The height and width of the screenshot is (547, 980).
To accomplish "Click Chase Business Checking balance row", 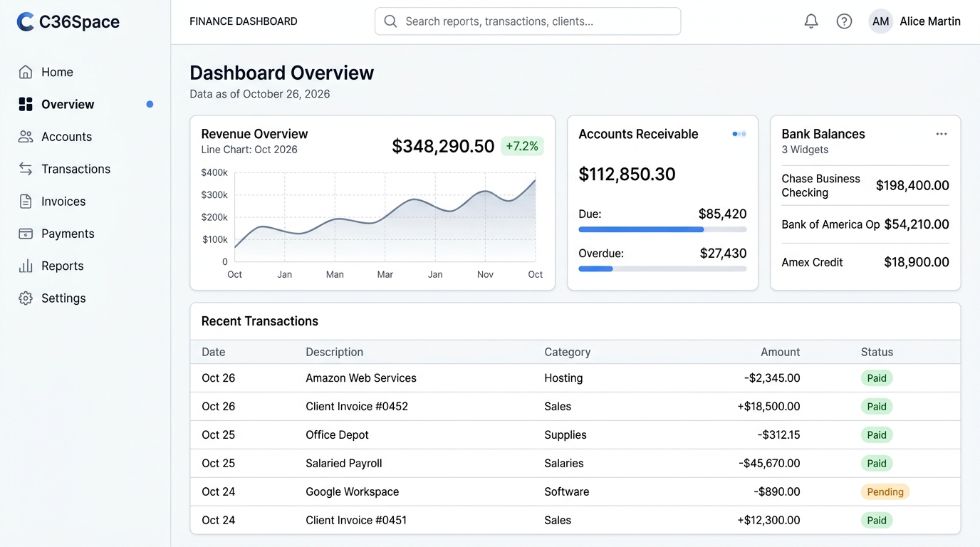I will pos(865,185).
